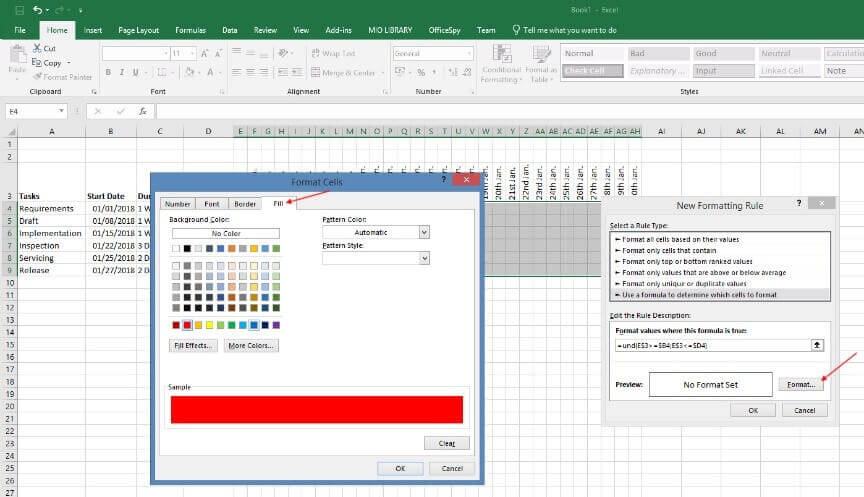The height and width of the screenshot is (497, 864).
Task: Click the Insert Function fx icon
Action: coord(144,111)
